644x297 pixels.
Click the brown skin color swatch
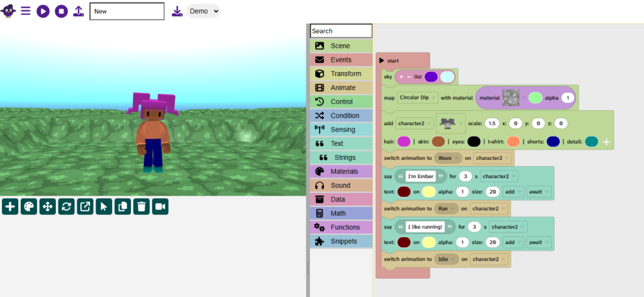point(438,142)
